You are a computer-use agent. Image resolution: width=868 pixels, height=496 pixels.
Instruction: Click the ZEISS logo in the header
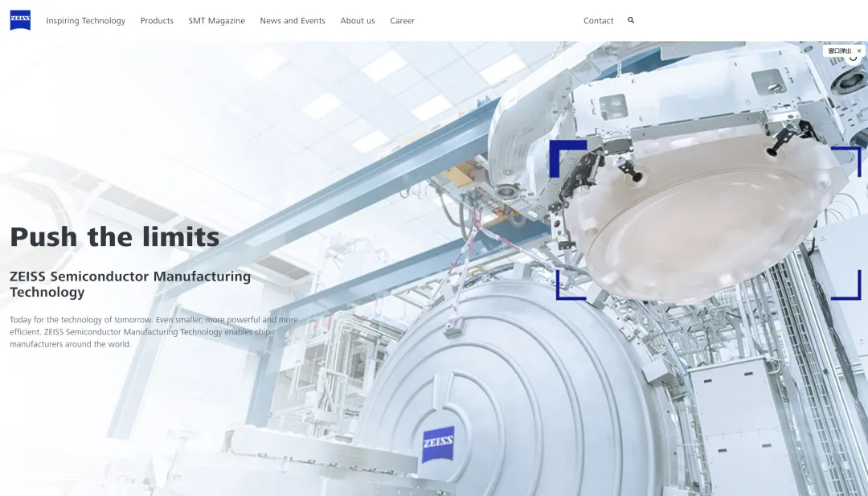point(20,20)
